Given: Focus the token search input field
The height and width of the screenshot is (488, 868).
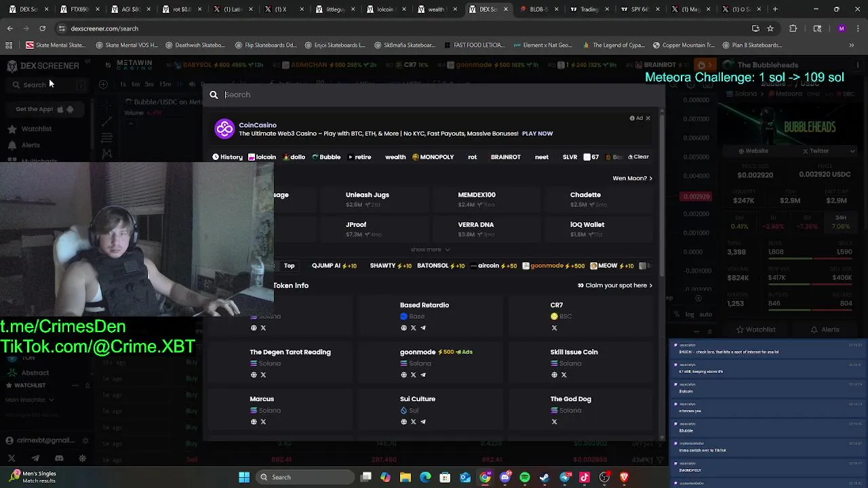Looking at the screenshot, I should click(434, 95).
